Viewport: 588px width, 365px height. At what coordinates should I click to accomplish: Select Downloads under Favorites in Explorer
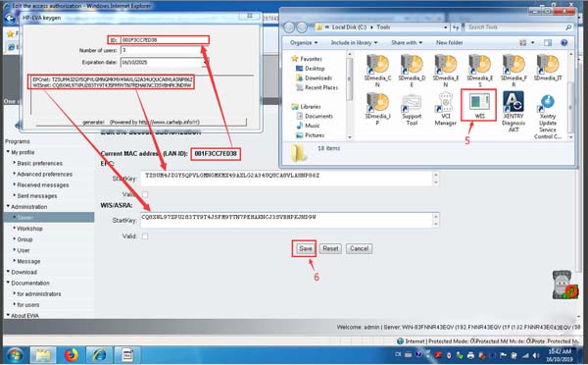click(x=315, y=78)
